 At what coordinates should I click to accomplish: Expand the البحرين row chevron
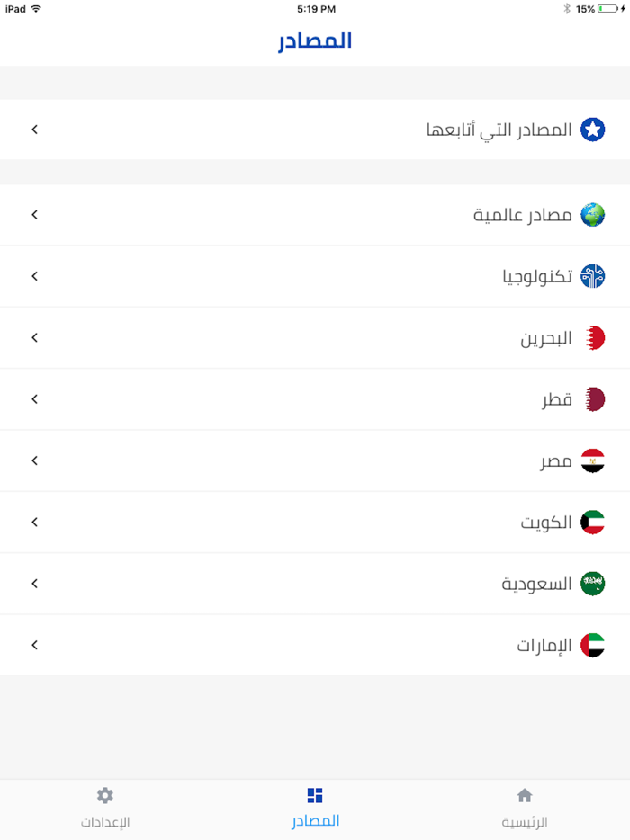tap(34, 337)
